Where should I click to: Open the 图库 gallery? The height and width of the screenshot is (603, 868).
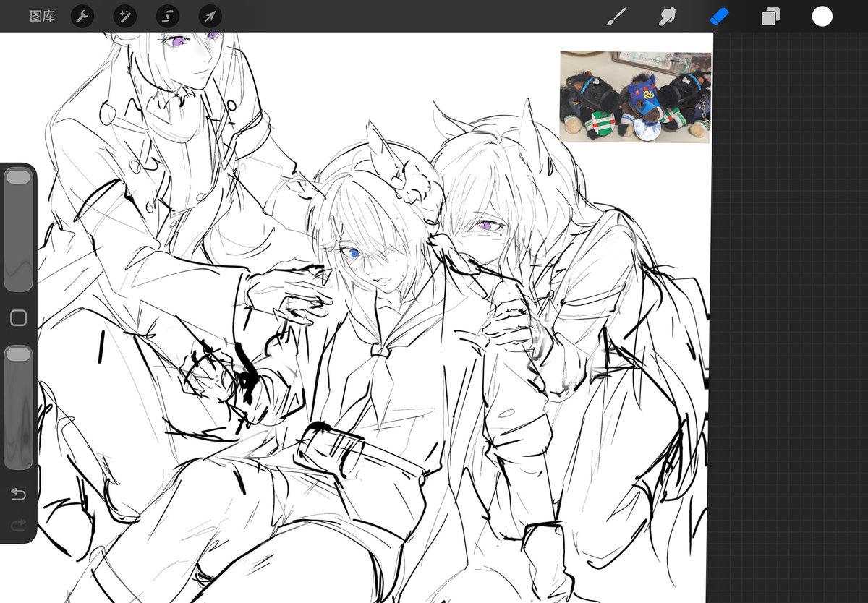(x=42, y=16)
